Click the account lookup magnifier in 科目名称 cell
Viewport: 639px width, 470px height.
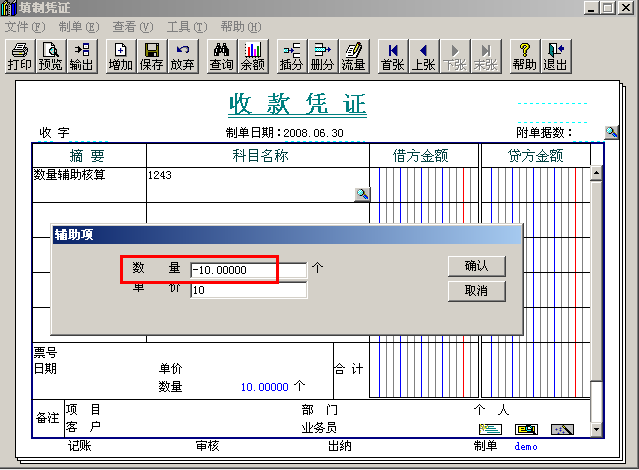pyautogui.click(x=362, y=194)
